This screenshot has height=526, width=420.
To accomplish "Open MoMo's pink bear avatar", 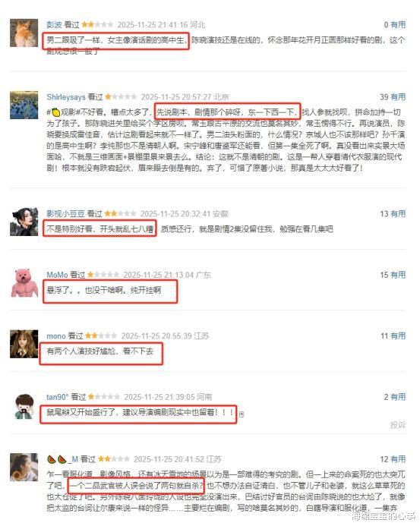I will click(24, 283).
